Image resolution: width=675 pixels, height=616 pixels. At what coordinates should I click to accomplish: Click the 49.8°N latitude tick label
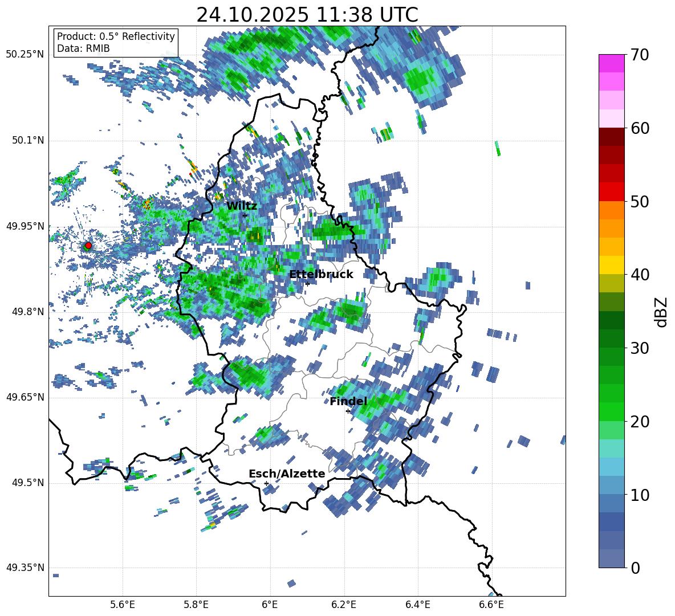tap(27, 312)
